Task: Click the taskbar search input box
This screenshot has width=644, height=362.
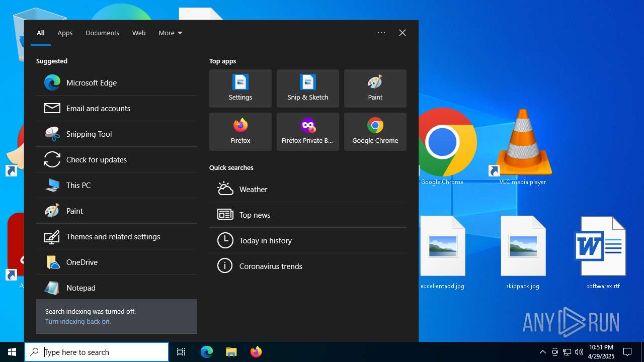Action: point(97,352)
